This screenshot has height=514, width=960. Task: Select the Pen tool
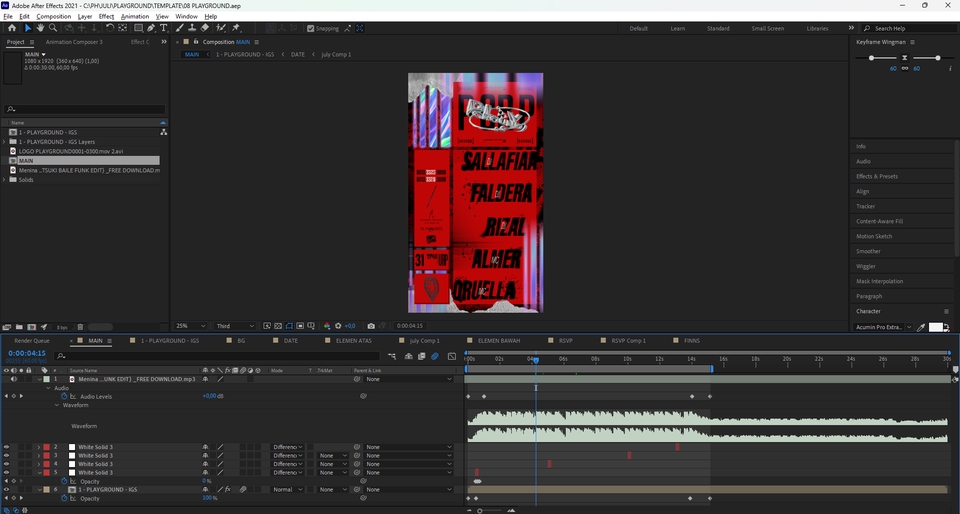151,28
